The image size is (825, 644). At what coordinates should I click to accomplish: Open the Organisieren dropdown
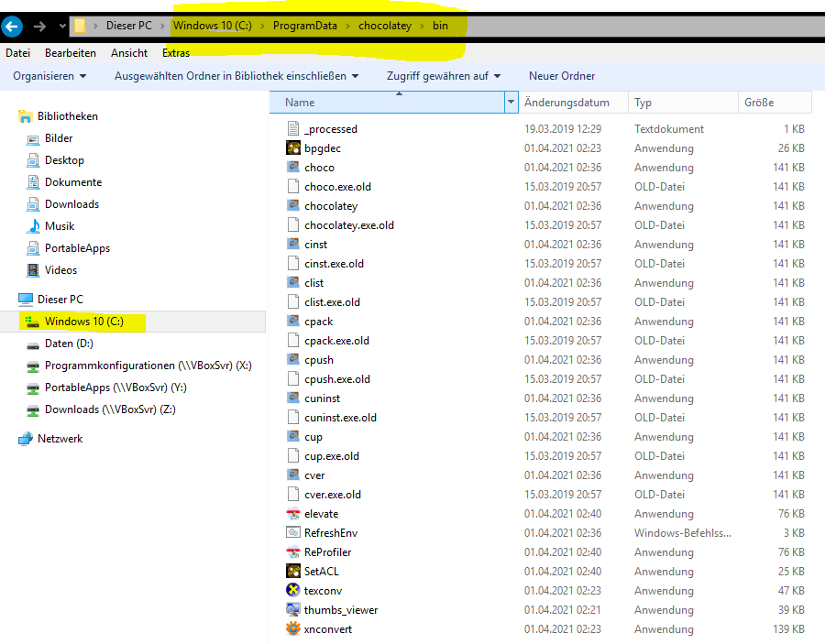tap(49, 76)
